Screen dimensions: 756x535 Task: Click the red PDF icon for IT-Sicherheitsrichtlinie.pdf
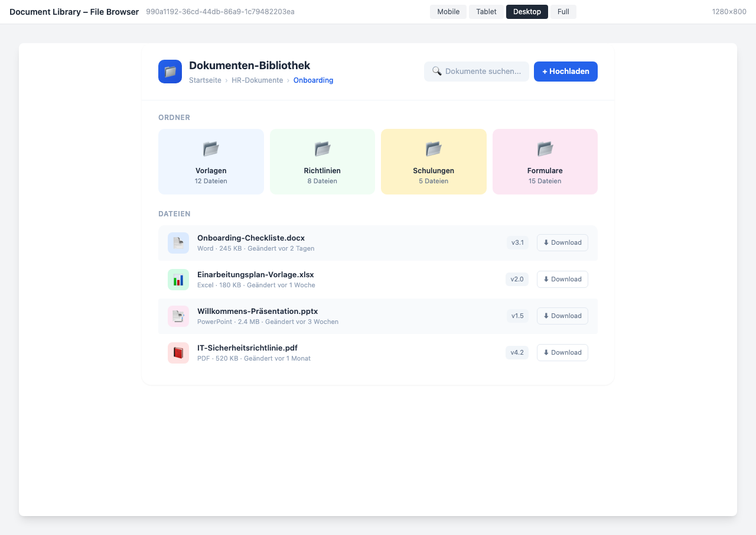pos(178,352)
